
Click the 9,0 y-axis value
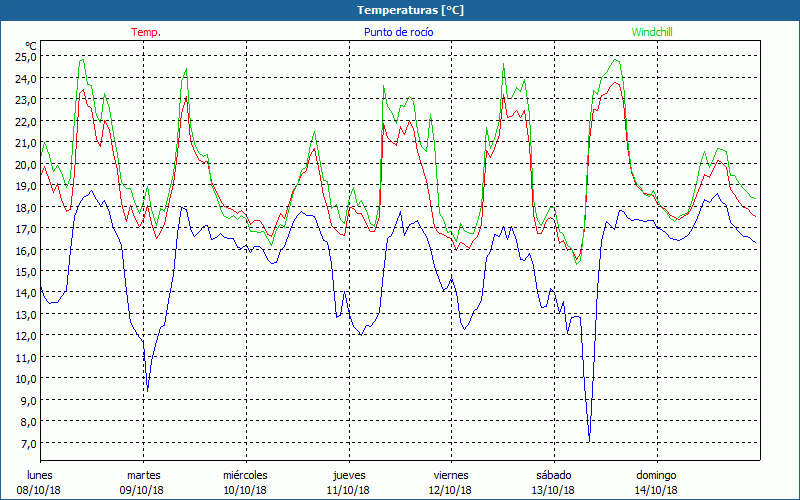28,401
